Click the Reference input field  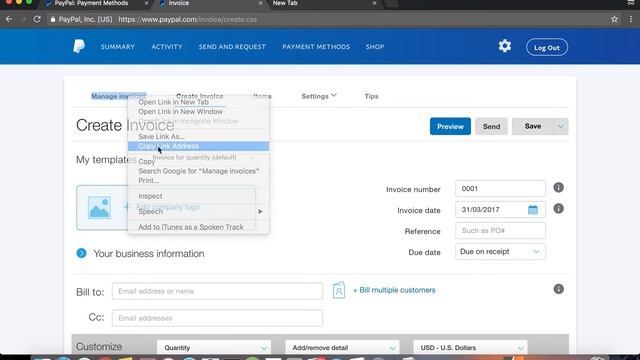click(x=500, y=231)
